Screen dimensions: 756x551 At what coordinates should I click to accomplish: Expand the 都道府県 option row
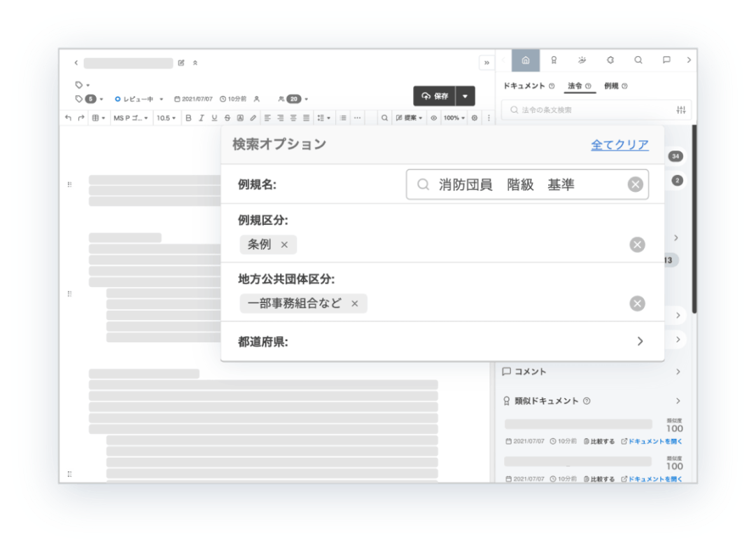pyautogui.click(x=639, y=342)
